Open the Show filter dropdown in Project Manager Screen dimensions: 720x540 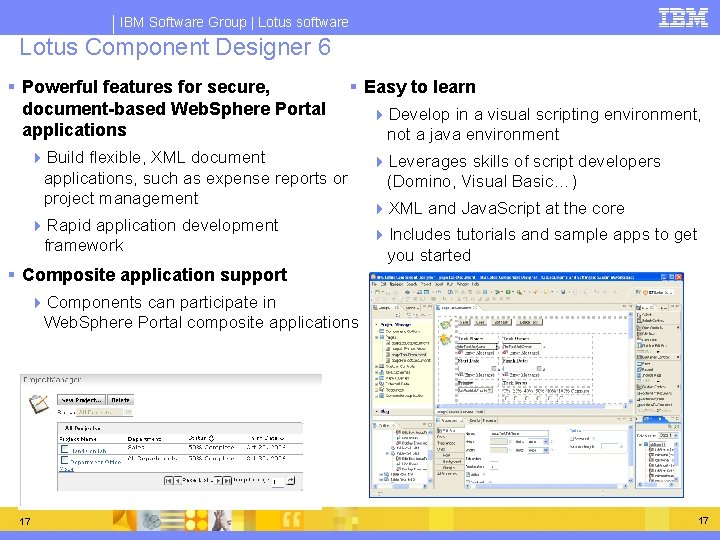point(104,412)
